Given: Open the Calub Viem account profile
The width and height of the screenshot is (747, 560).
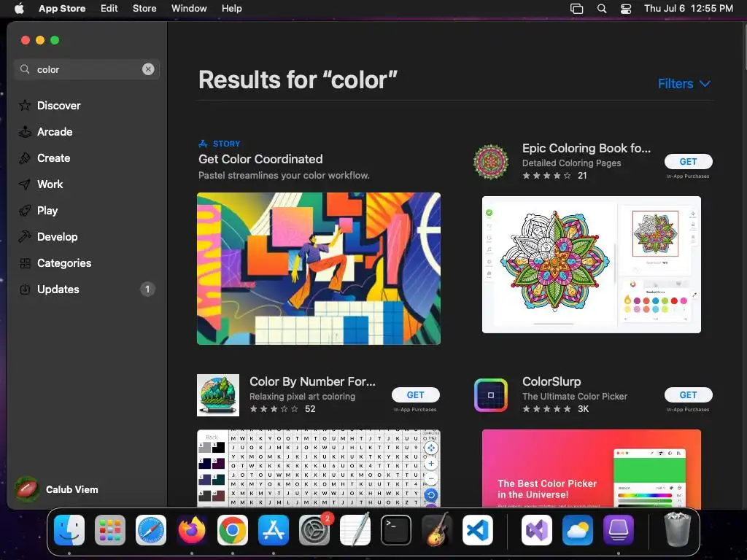Looking at the screenshot, I should tap(57, 489).
